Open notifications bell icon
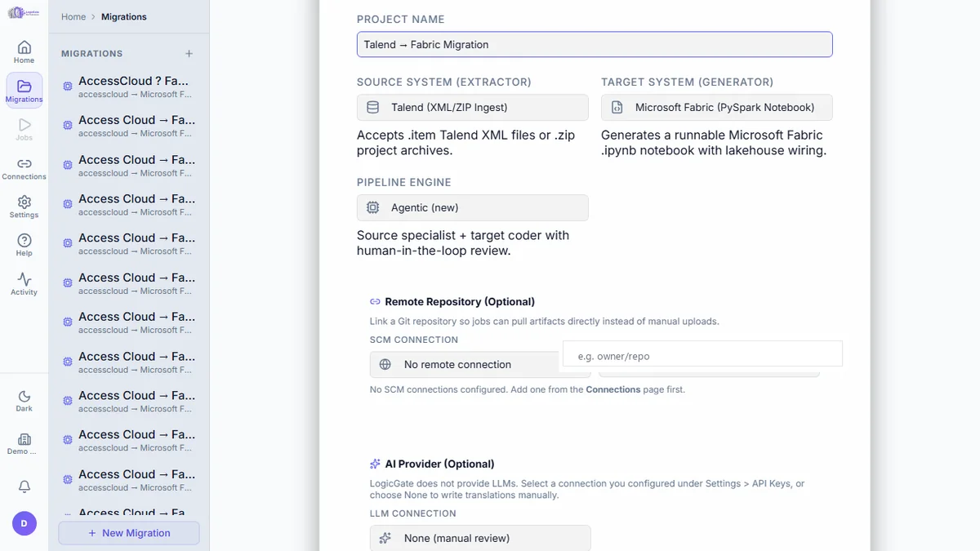 point(24,486)
